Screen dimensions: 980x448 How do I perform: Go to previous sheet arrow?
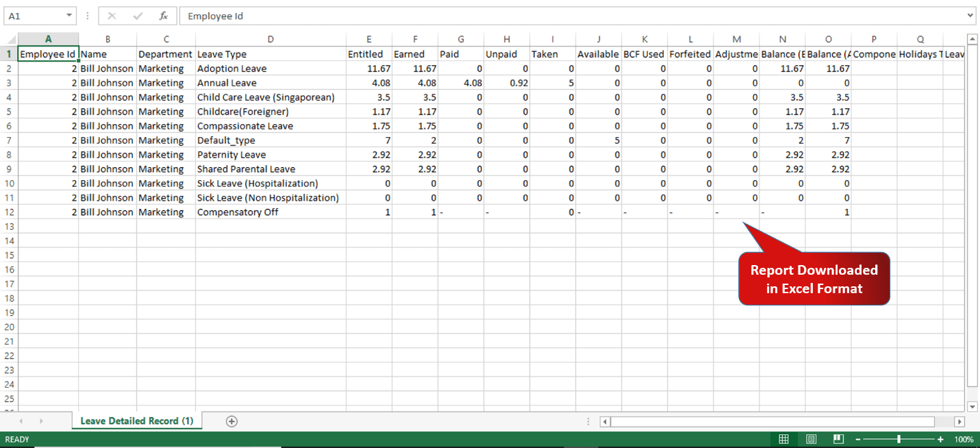click(x=21, y=421)
